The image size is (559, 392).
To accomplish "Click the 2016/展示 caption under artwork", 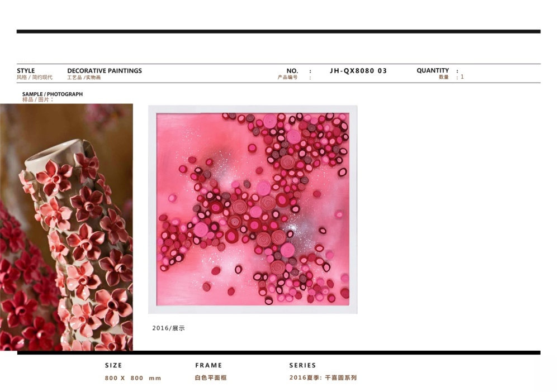I will pos(168,328).
